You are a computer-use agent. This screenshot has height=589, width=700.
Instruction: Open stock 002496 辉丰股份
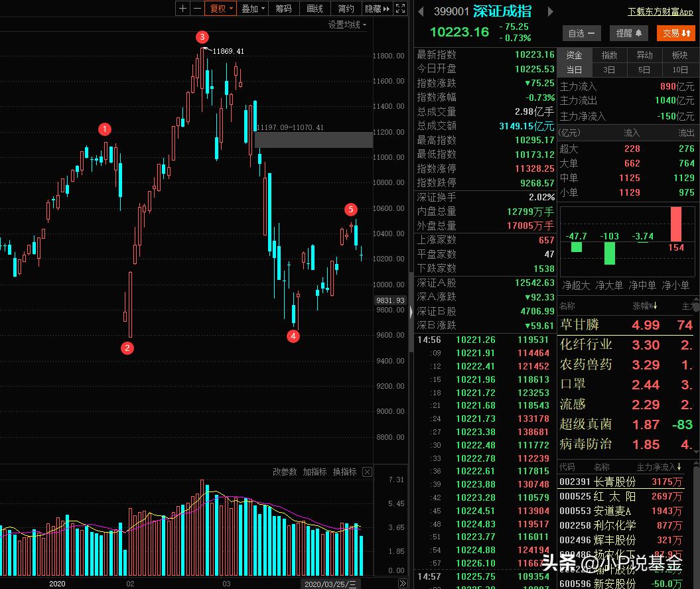point(621,541)
